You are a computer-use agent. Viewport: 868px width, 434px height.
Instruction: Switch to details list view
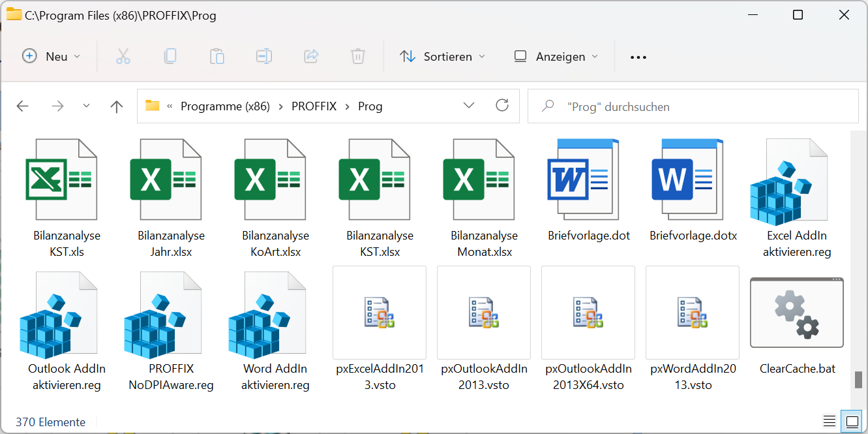point(830,421)
